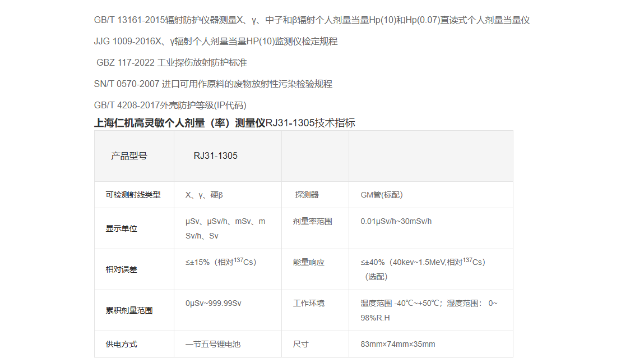The image size is (644, 362).
Task: Click the 显示单位 row label
Action: click(x=135, y=229)
